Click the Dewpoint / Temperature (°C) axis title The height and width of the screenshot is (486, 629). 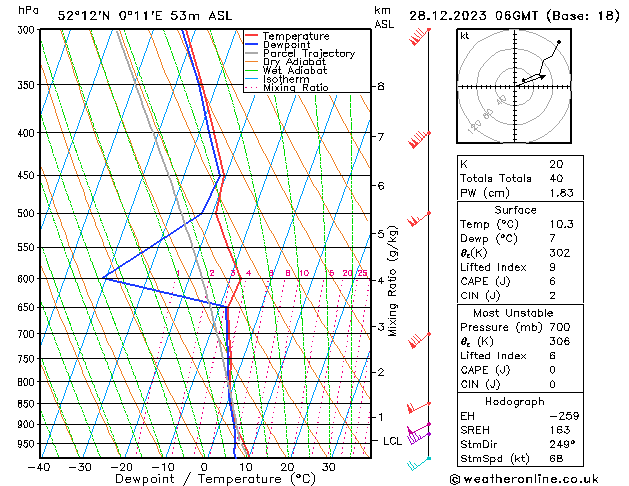[215, 479]
